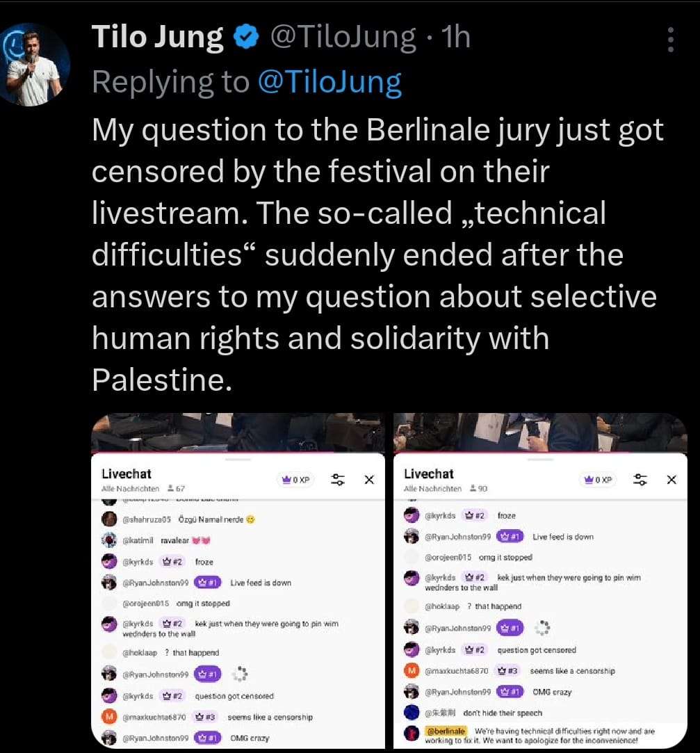Close the right Livechat panel with X
Screen dimensions: 700x753
tap(671, 480)
